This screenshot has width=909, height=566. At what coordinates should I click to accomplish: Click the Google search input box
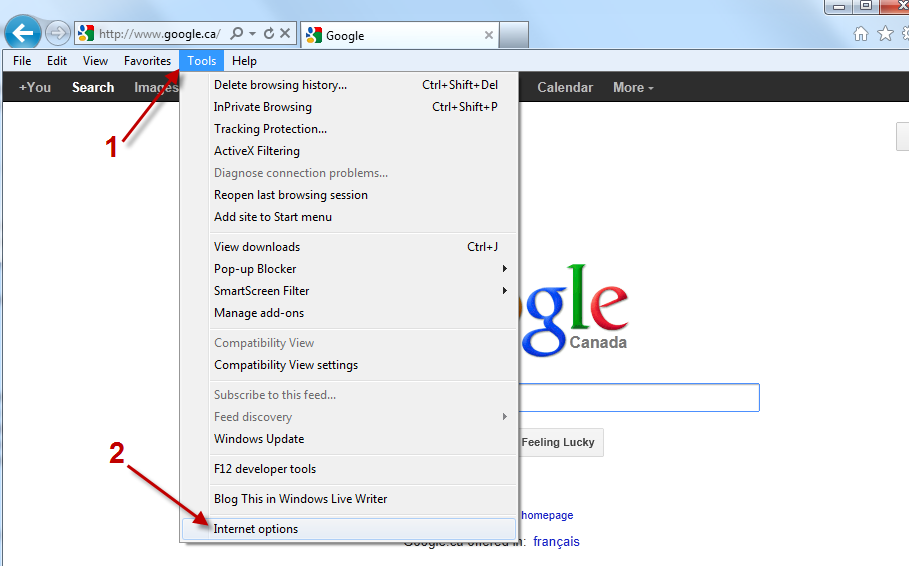pyautogui.click(x=639, y=398)
